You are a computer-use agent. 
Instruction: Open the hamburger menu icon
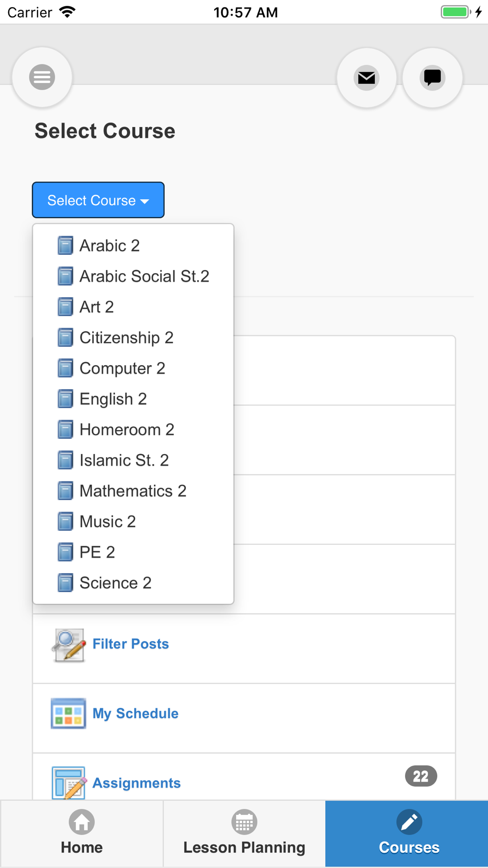coord(42,77)
